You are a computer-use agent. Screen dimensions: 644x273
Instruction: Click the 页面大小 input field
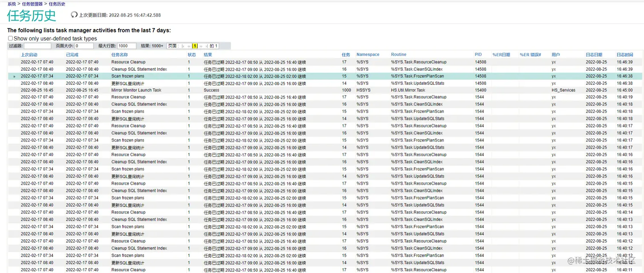point(84,46)
